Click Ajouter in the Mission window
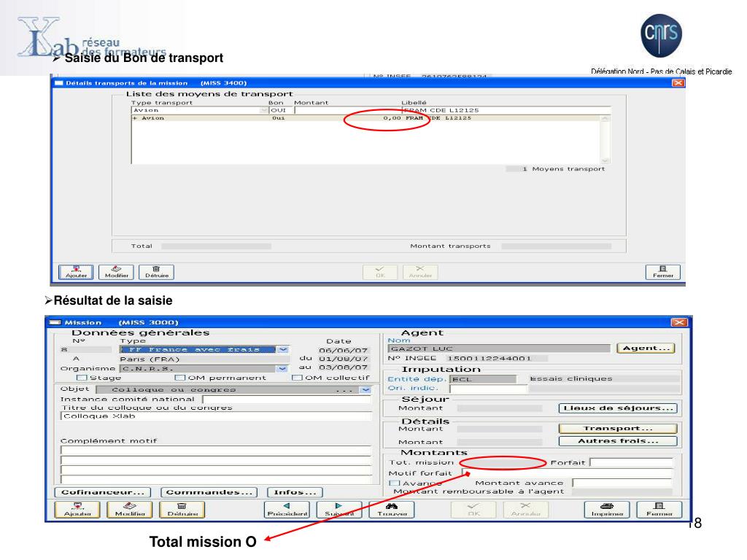The width and height of the screenshot is (747, 560). click(77, 510)
